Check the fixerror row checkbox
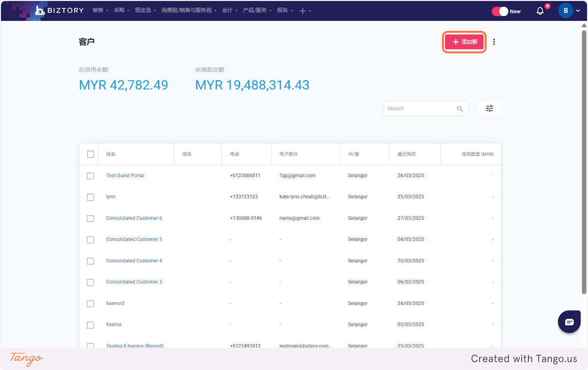 coord(91,325)
